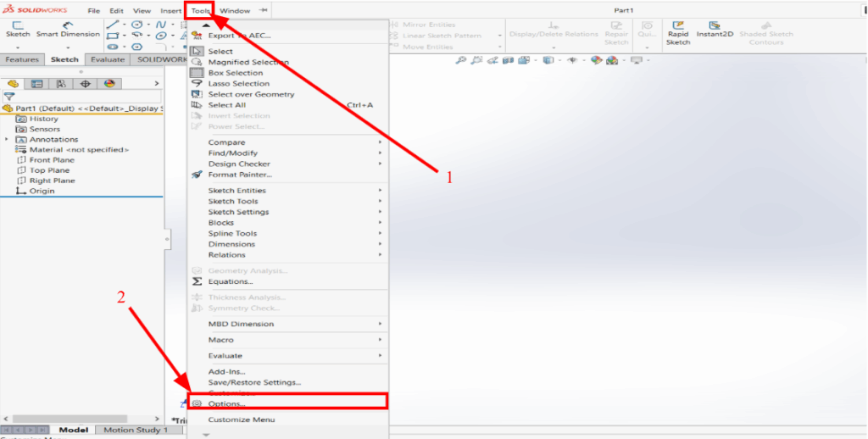
Task: Select Origin in the feature tree
Action: 36,191
